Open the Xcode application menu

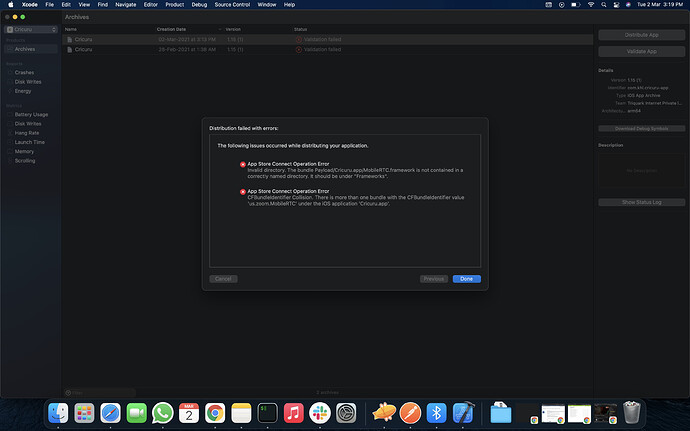pyautogui.click(x=29, y=4)
